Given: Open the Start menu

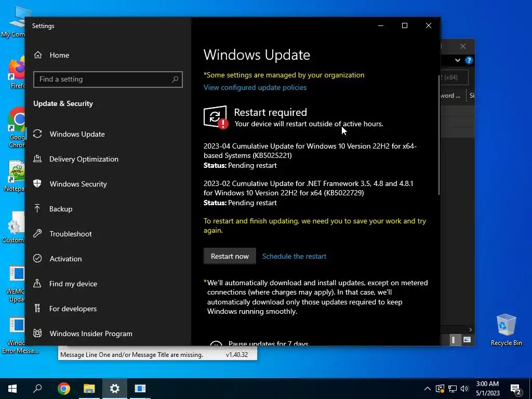Looking at the screenshot, I should [x=12, y=389].
